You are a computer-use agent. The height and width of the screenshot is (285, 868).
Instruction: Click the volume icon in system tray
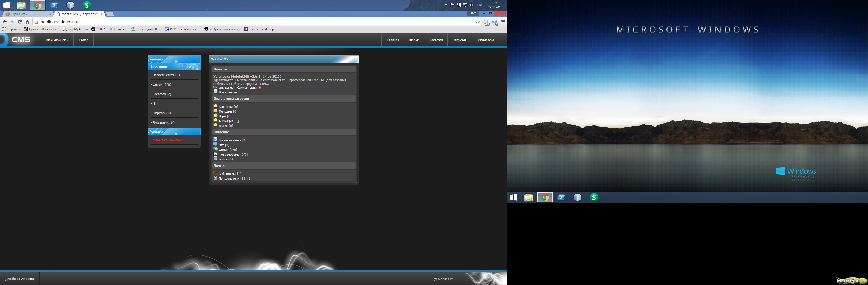click(471, 5)
